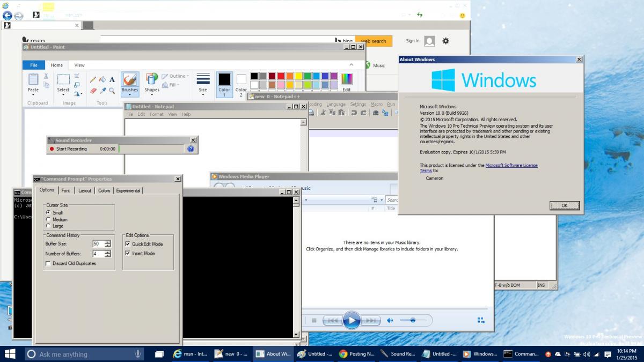
Task: Click the Replace icon in Notepad++ toolbar
Action: [x=385, y=113]
